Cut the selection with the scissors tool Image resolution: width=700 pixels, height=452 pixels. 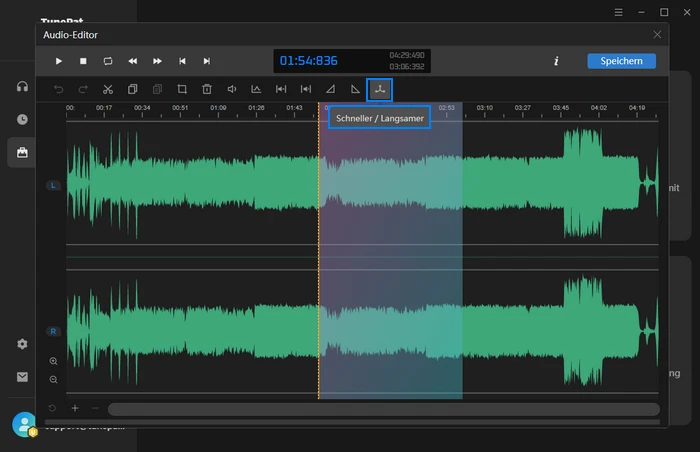click(108, 89)
